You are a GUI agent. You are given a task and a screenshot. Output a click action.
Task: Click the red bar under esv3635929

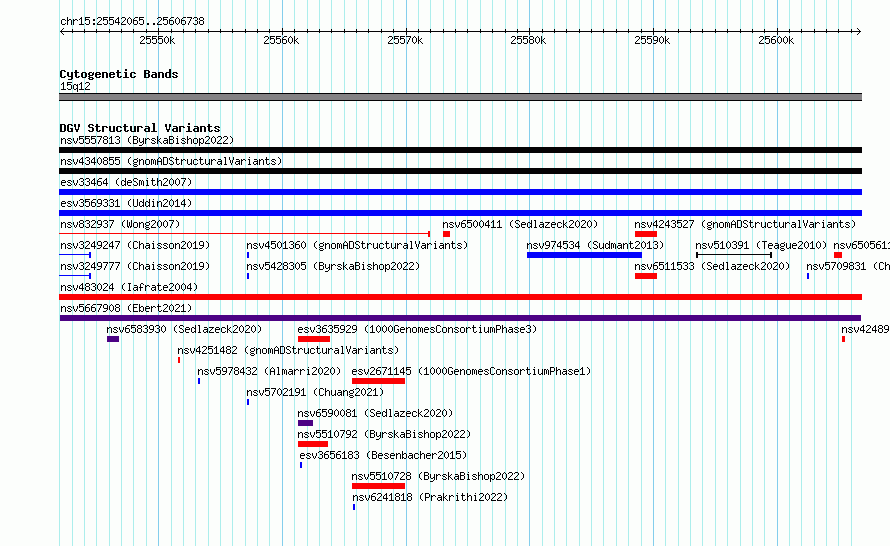pos(314,339)
